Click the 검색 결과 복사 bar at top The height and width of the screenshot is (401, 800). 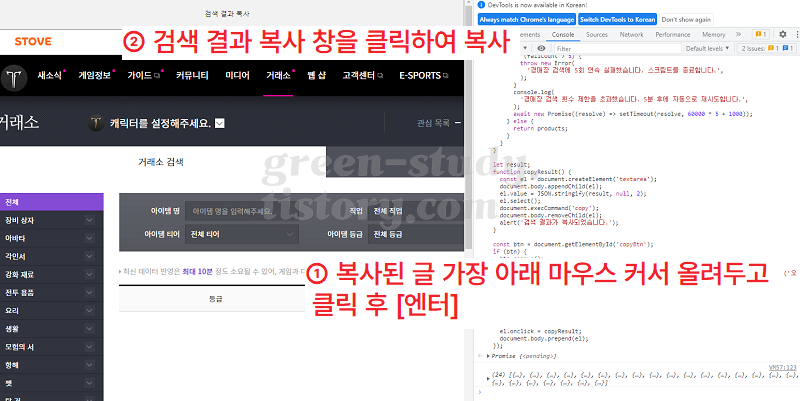[227, 14]
